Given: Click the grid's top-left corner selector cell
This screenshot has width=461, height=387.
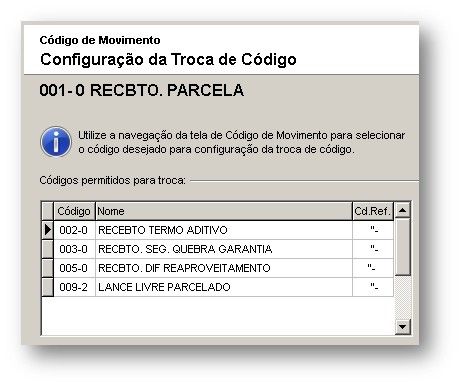Looking at the screenshot, I should pos(48,211).
